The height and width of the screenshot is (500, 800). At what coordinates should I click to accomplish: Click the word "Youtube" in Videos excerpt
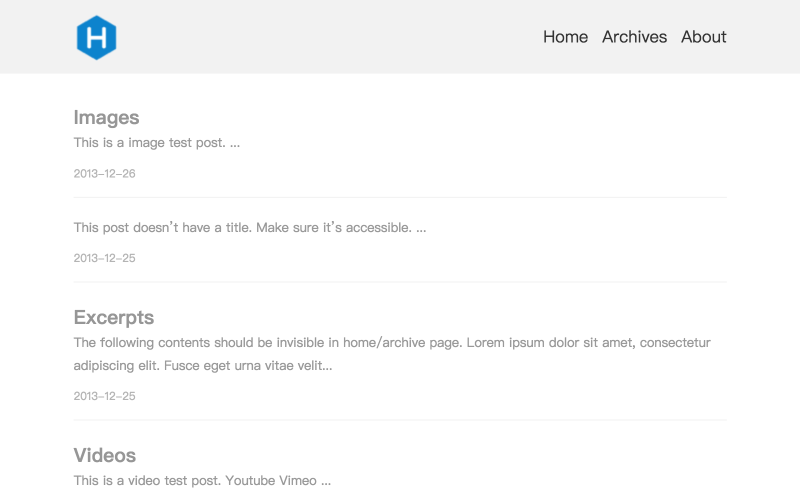pos(250,481)
